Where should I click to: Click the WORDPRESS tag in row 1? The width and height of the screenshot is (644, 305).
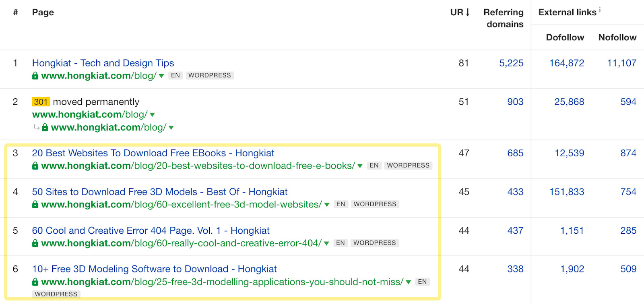coord(209,75)
